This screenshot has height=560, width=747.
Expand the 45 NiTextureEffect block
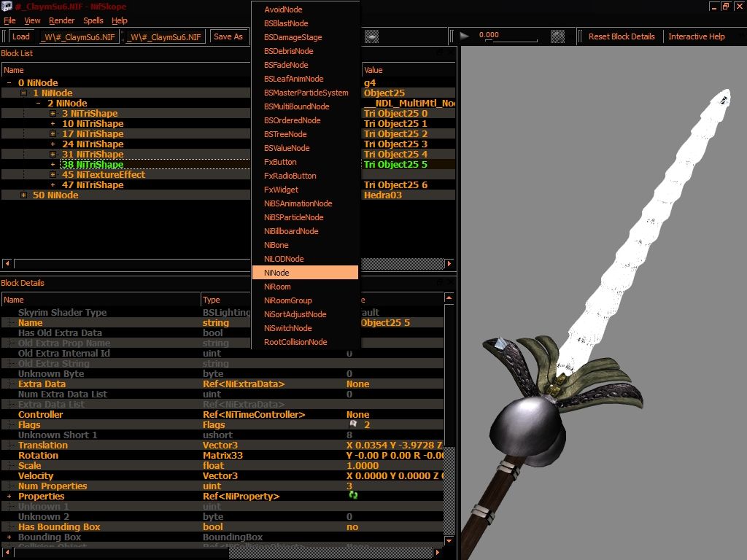point(53,175)
